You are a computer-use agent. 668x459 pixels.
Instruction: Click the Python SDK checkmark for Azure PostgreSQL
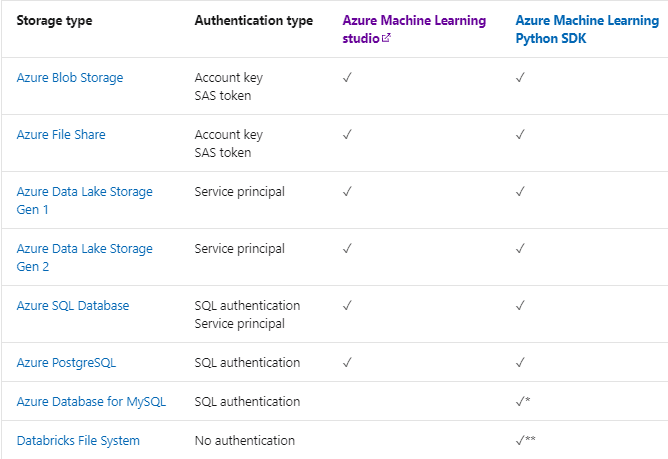click(x=520, y=362)
